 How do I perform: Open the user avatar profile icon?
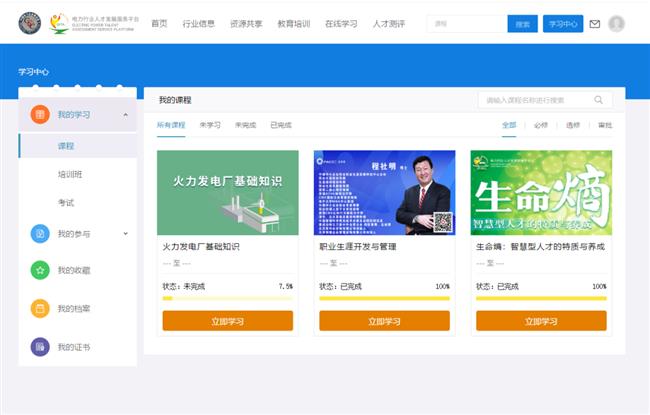616,24
